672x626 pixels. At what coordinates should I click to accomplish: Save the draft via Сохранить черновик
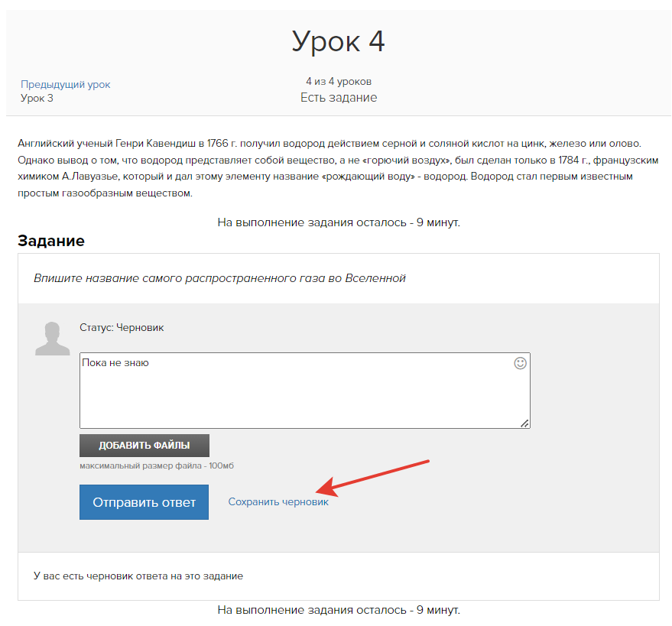click(278, 501)
